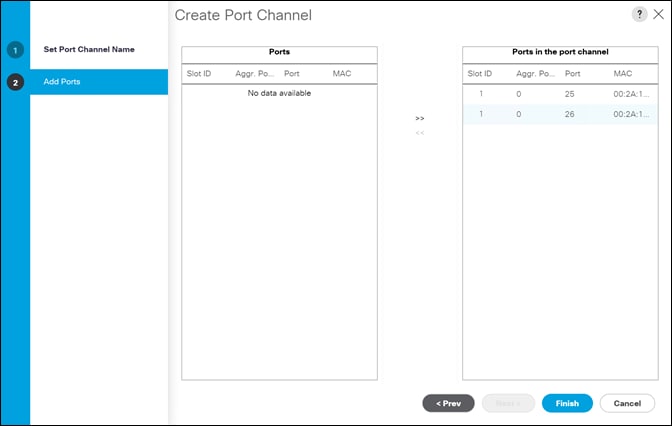Go to Set Port Channel Name step
Viewport: 672px width, 426px height.
click(89, 49)
